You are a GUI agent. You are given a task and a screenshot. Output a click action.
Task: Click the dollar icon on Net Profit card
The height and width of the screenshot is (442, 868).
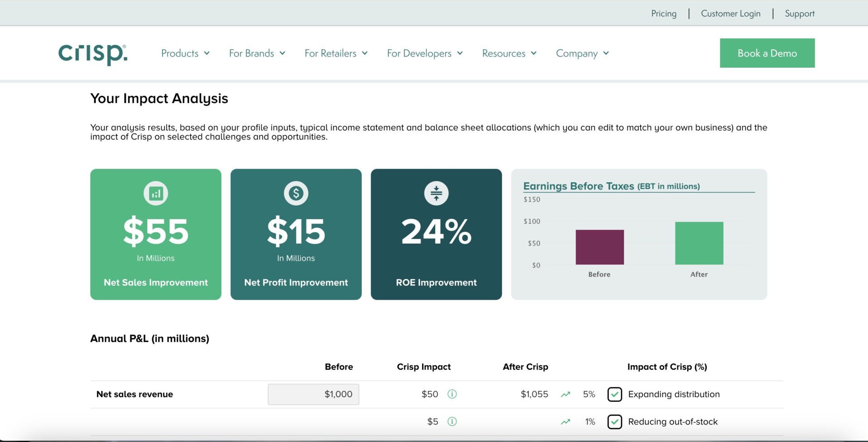click(x=296, y=193)
